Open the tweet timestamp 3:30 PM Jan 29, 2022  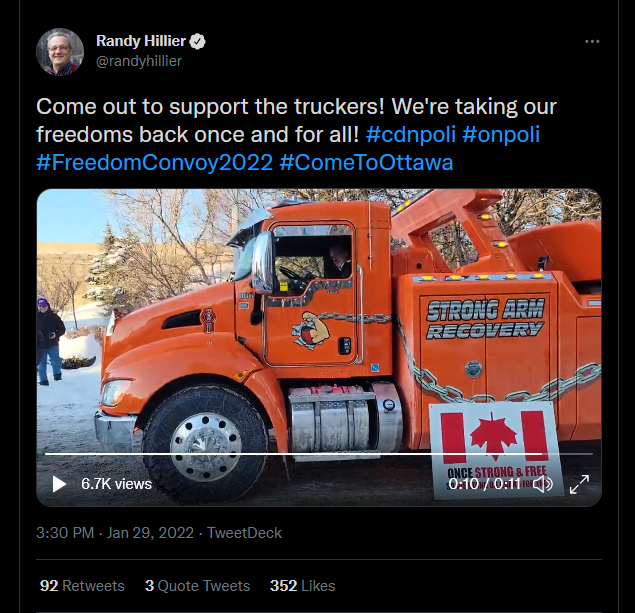pos(115,533)
